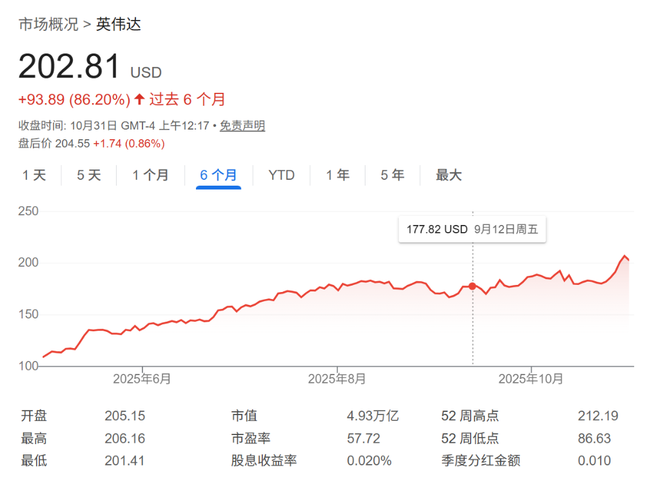Click the 英伟达 breadcrumb title
This screenshot has width=660, height=477.
[x=119, y=24]
